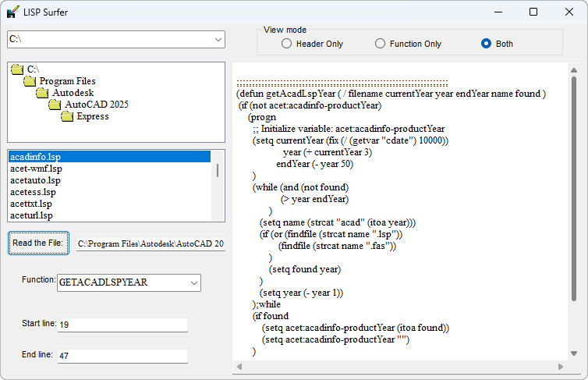This screenshot has width=588, height=380.
Task: Select the C:\ root folder icon
Action: coord(17,69)
